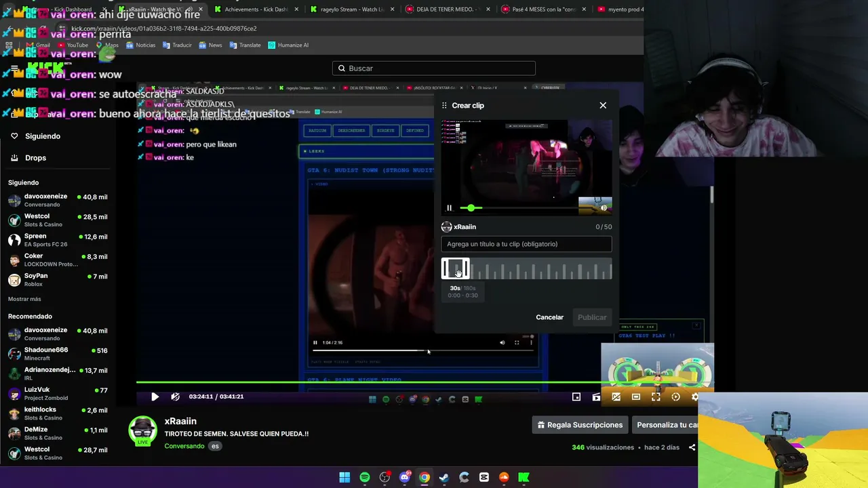Open Westcol channel with 28,5 mil viewers
Viewport: 868px width, 488px height.
point(58,220)
